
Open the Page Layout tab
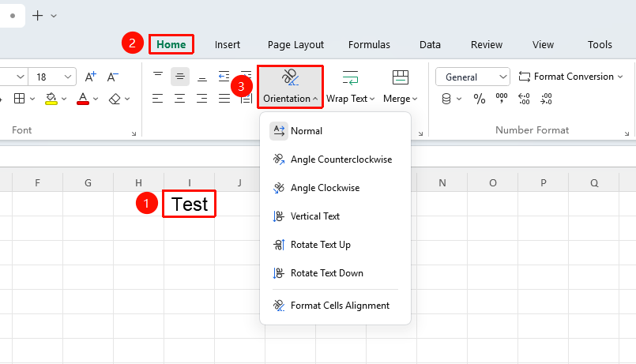(295, 44)
